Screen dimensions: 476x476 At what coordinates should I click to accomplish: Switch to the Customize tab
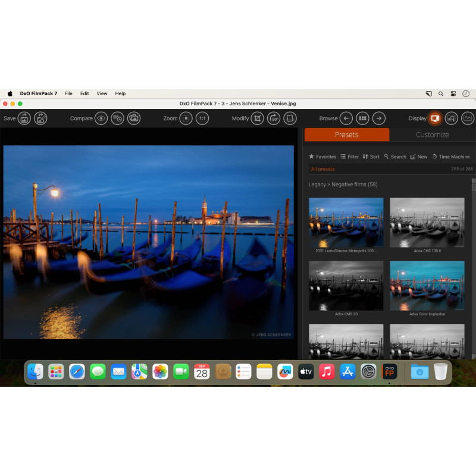click(432, 134)
